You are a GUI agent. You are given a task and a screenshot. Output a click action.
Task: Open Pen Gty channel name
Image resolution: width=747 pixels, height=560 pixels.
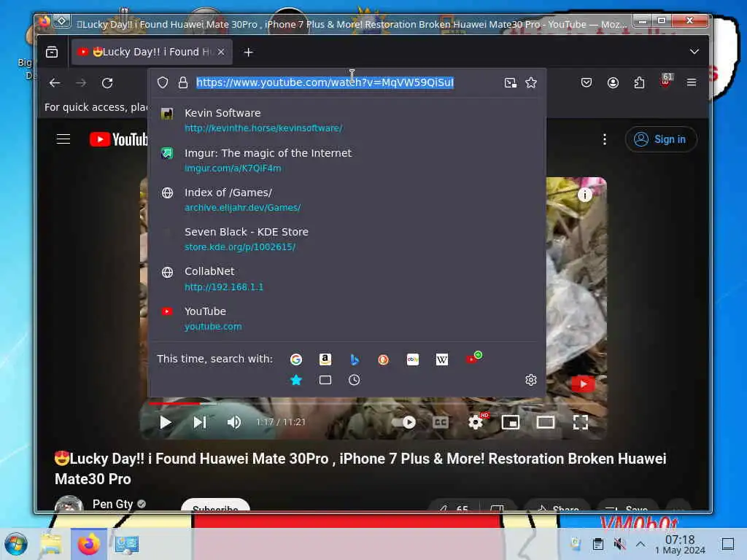[x=112, y=504]
